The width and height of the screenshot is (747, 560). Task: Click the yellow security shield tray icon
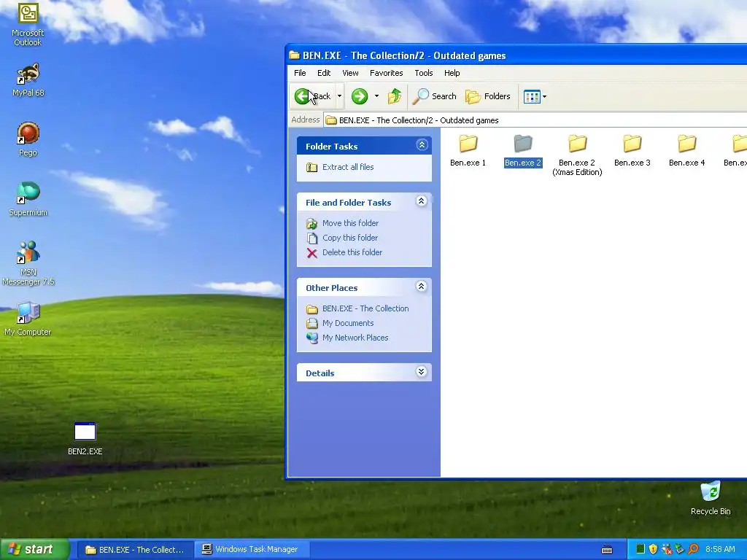click(x=653, y=549)
